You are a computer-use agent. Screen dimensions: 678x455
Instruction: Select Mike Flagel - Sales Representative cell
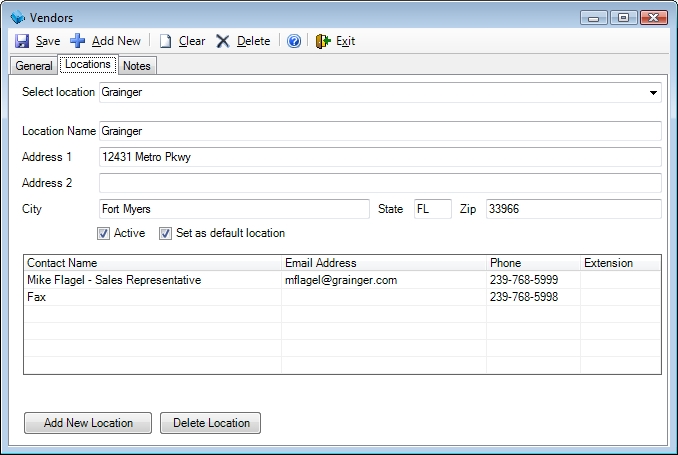click(x=153, y=280)
